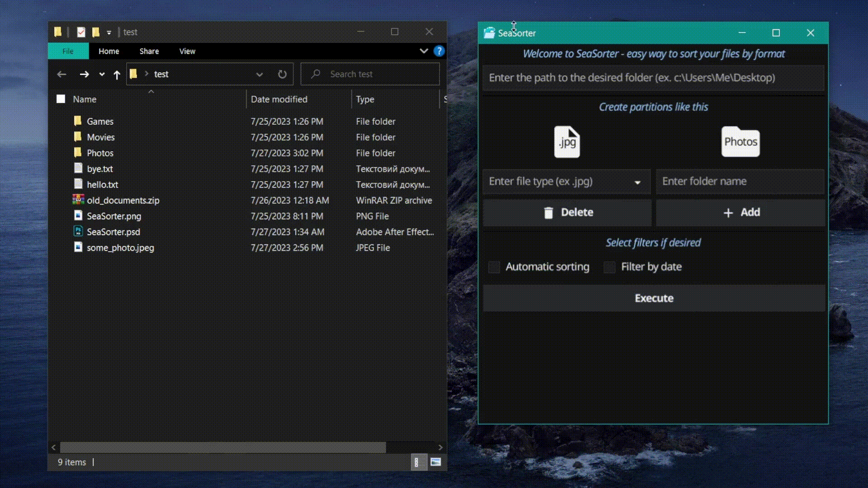Select the SeaSorter.png file name

coord(114,216)
